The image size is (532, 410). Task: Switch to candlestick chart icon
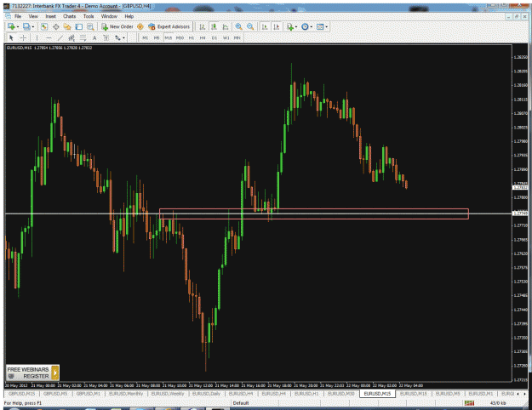tap(214, 26)
